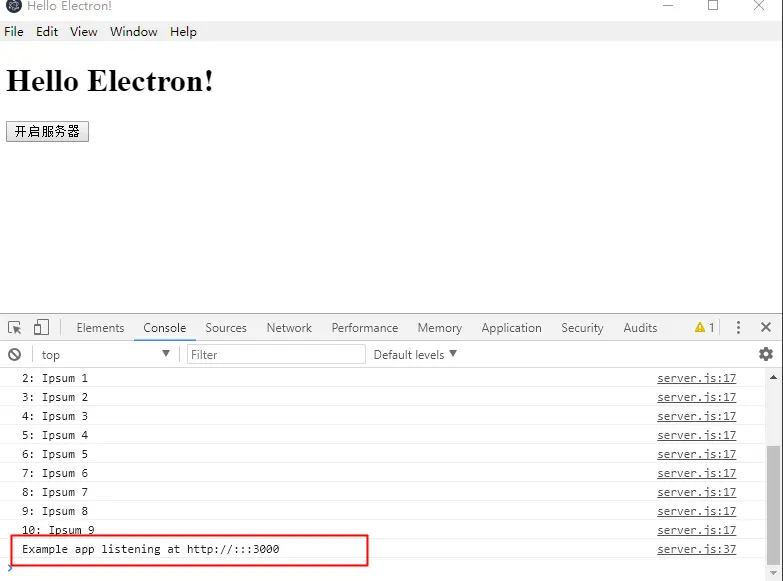The height and width of the screenshot is (581, 783).
Task: Open the Memory tab
Action: [439, 328]
